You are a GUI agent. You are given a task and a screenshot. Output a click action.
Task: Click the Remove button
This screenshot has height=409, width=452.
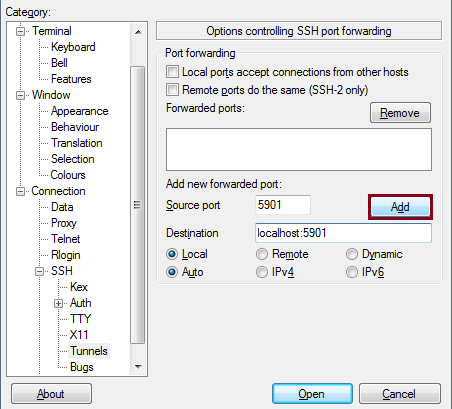(400, 113)
